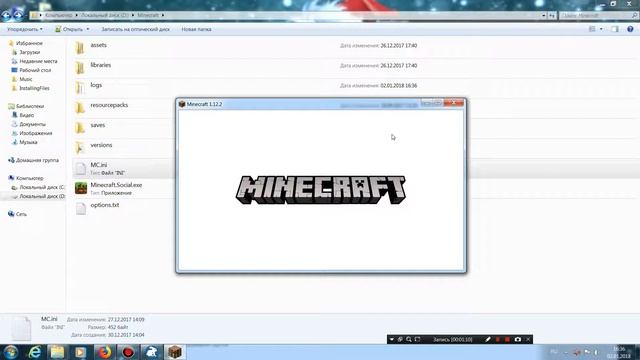Toggle the Explorer preview pane icon

click(x=615, y=29)
